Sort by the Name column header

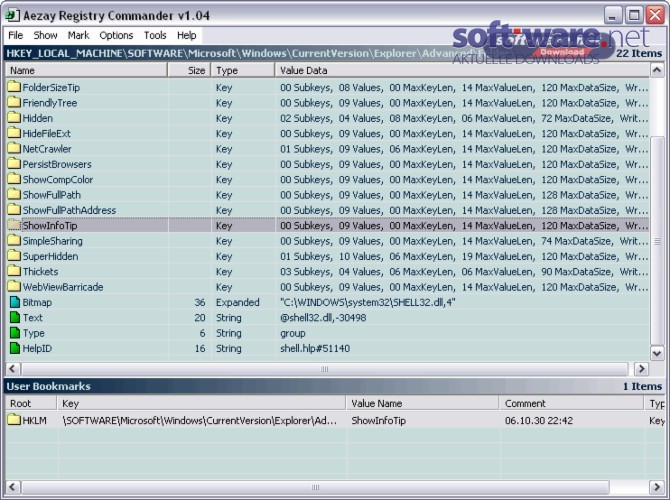(86, 71)
